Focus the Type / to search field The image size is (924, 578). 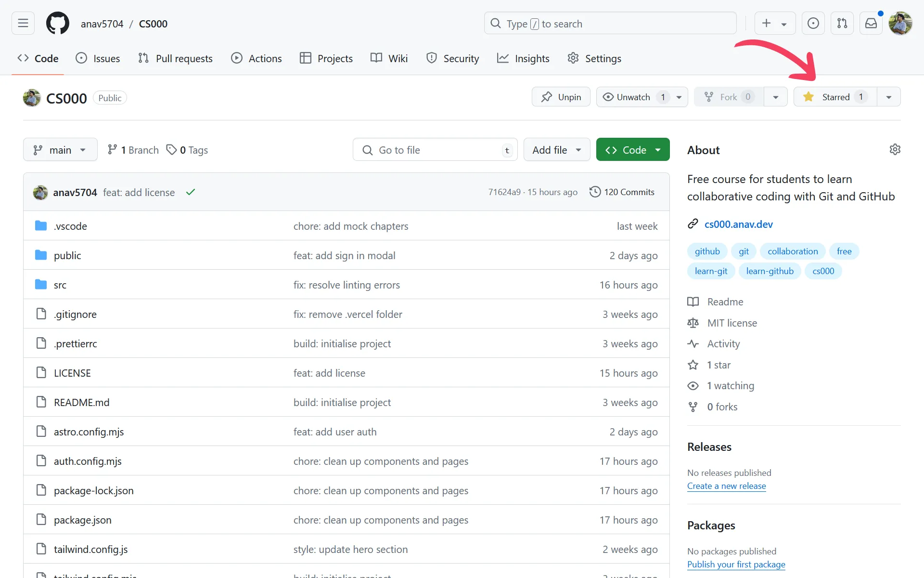(x=610, y=23)
